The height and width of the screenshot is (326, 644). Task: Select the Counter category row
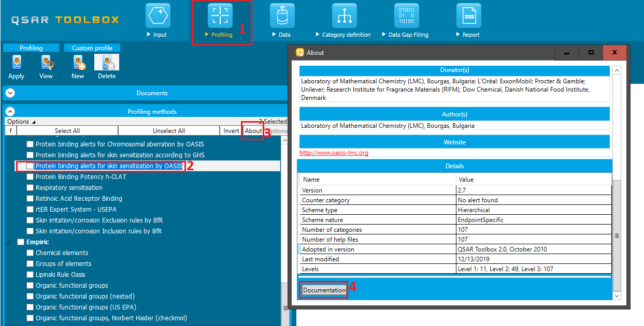coord(455,200)
